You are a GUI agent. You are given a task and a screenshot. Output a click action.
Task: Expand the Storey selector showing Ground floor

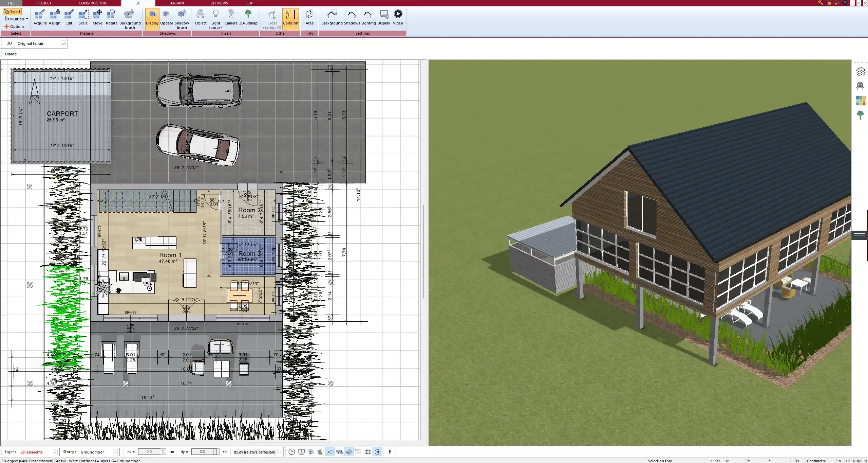tap(115, 452)
